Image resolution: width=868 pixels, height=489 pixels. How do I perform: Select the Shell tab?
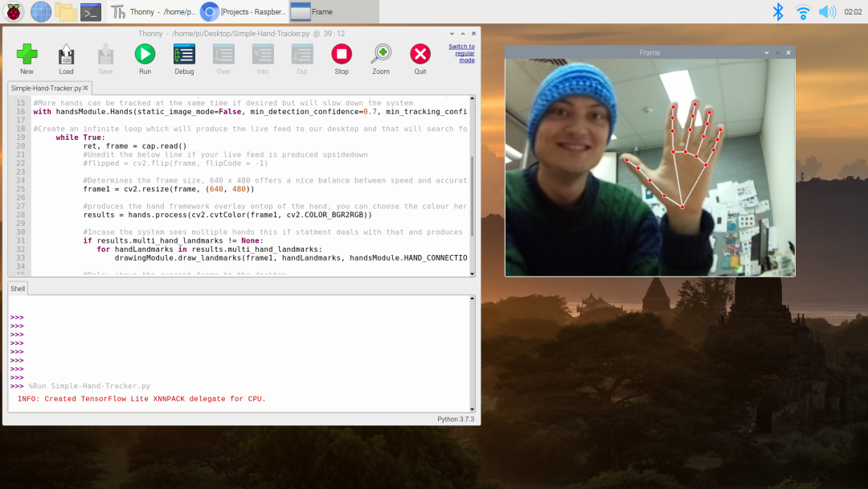(18, 289)
